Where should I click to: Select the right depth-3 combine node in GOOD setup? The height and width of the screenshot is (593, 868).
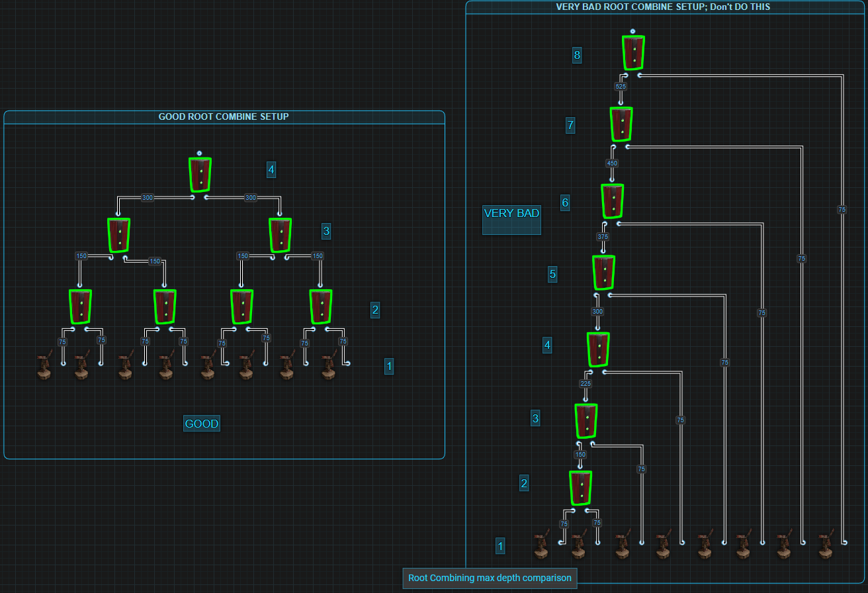pos(281,235)
